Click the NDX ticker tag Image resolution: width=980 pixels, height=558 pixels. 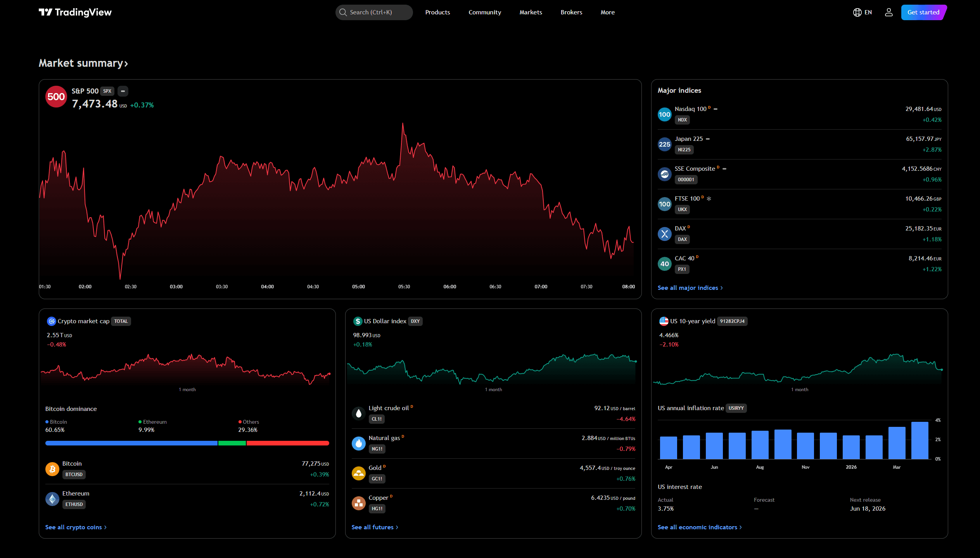pos(682,120)
